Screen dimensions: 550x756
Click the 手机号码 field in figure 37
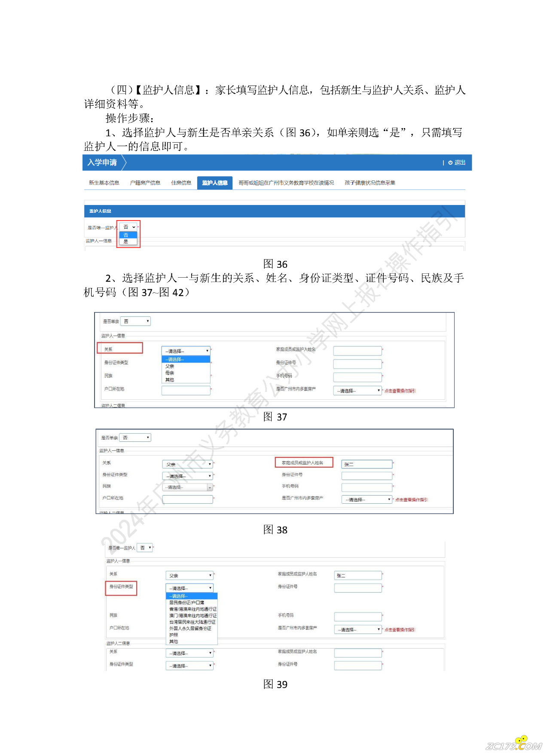[357, 377]
